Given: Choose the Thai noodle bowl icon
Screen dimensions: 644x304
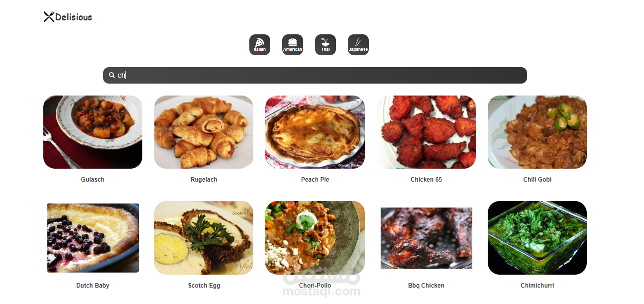Looking at the screenshot, I should point(325,45).
